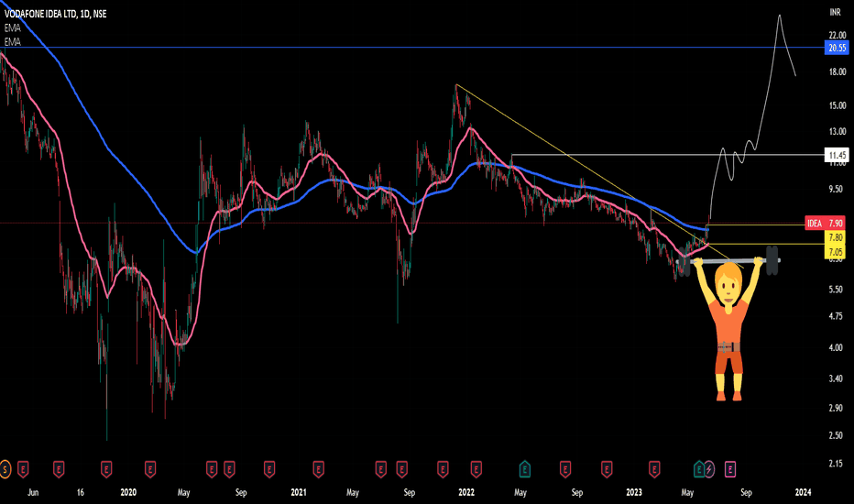The image size is (854, 504).
Task: Select the upper EMA indicator legend
Action: (13, 27)
